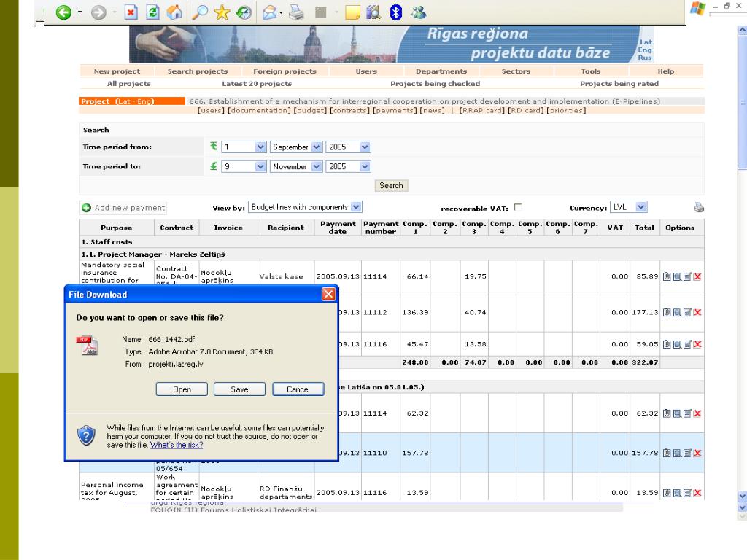
Task: Click the Mail envelope icon
Action: coord(269,12)
